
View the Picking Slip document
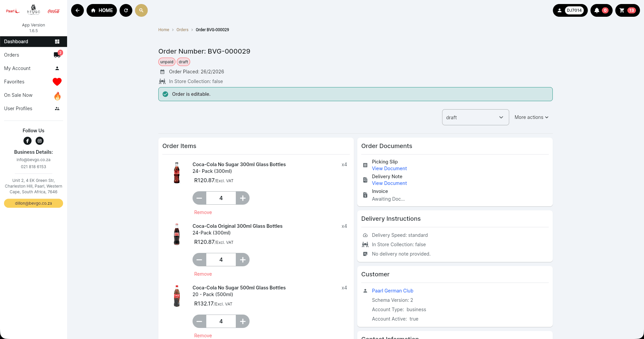(389, 168)
